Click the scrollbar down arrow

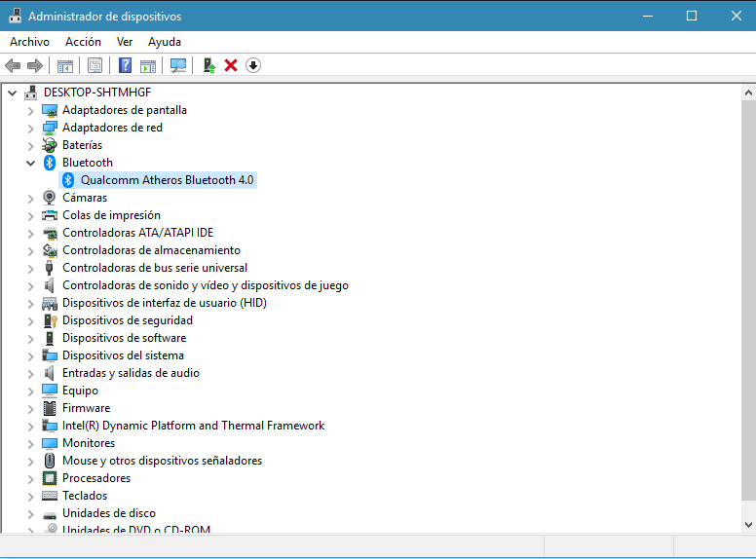748,525
